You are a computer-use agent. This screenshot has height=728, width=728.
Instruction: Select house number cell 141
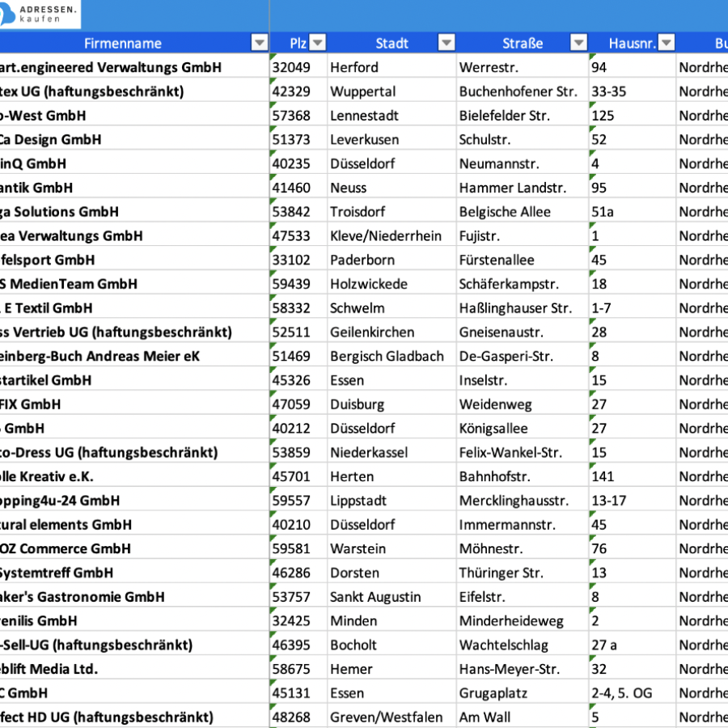[x=633, y=478]
